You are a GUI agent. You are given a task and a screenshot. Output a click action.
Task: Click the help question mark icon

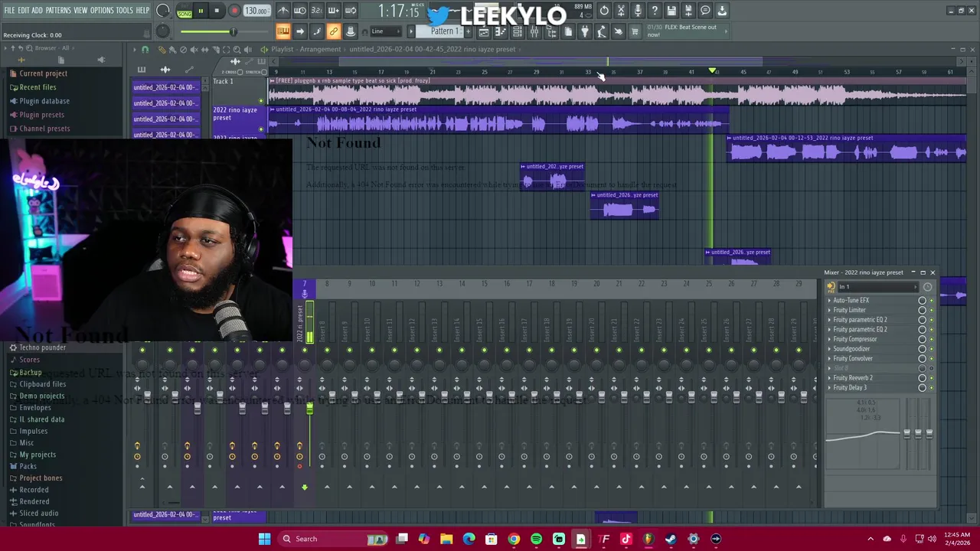[x=655, y=11]
